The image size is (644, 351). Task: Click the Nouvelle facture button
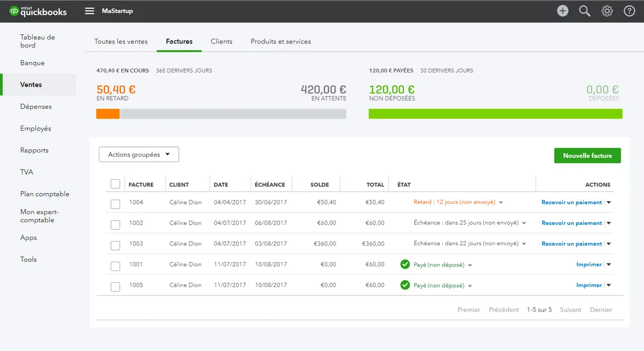point(587,156)
